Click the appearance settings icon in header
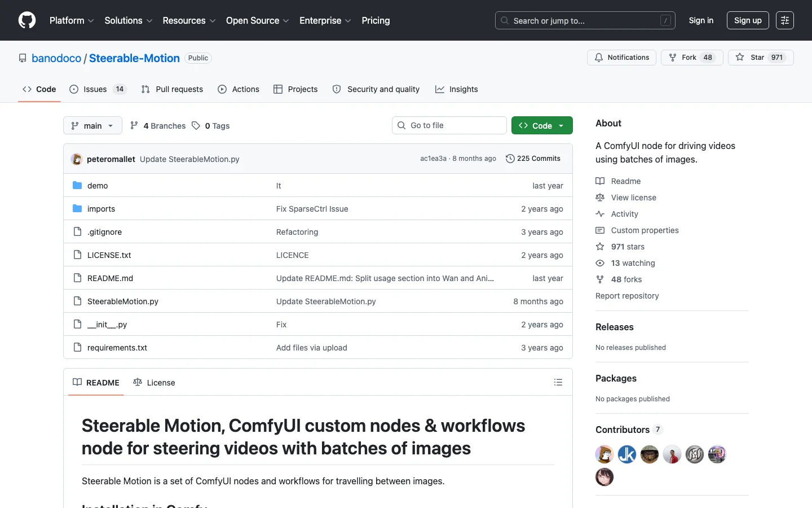This screenshot has height=508, width=812. point(785,20)
